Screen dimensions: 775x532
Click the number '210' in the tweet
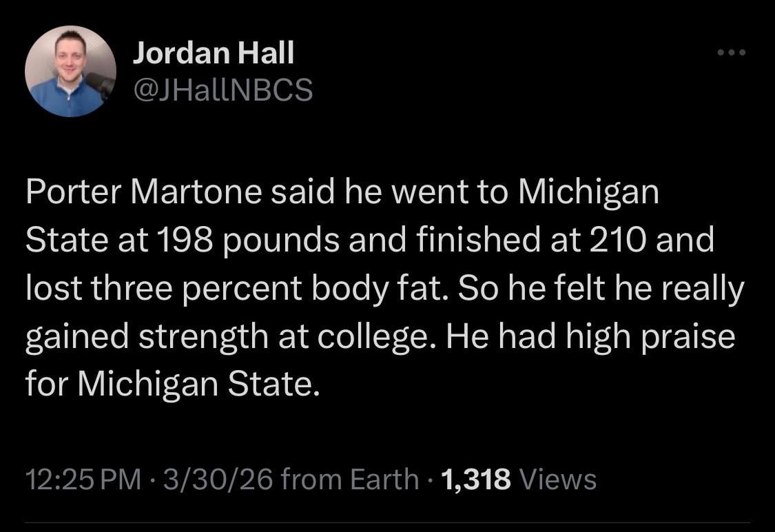click(x=619, y=241)
